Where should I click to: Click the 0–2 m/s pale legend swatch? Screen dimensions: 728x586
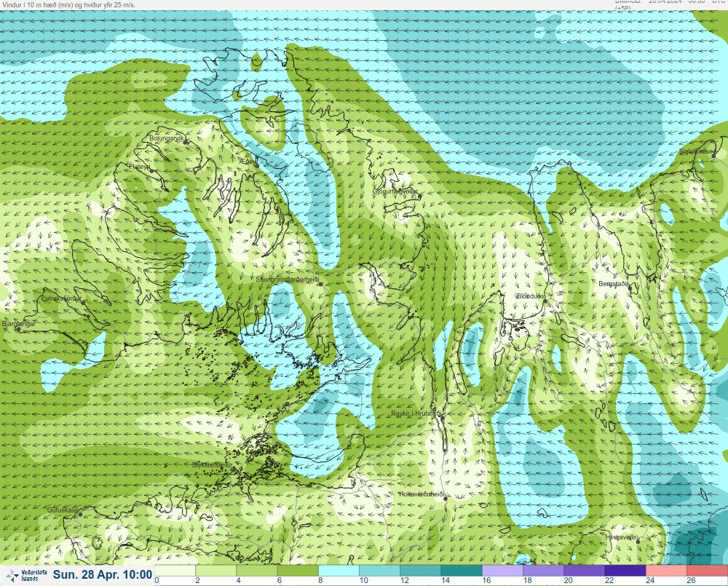click(175, 570)
